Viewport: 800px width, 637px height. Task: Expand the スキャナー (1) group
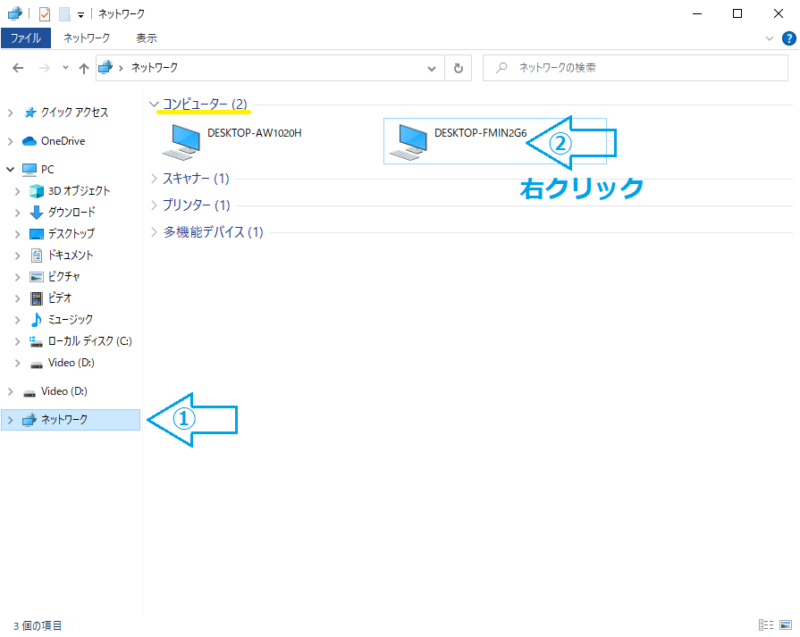[x=154, y=179]
